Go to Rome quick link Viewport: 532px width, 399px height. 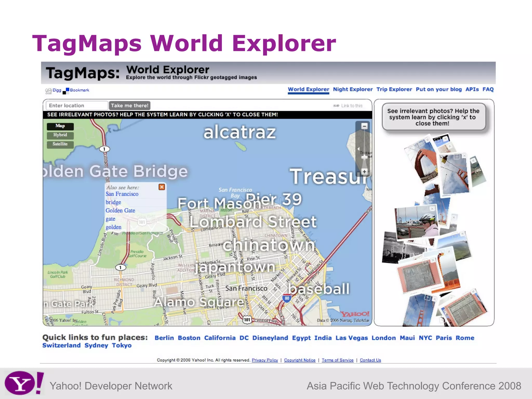click(x=465, y=338)
